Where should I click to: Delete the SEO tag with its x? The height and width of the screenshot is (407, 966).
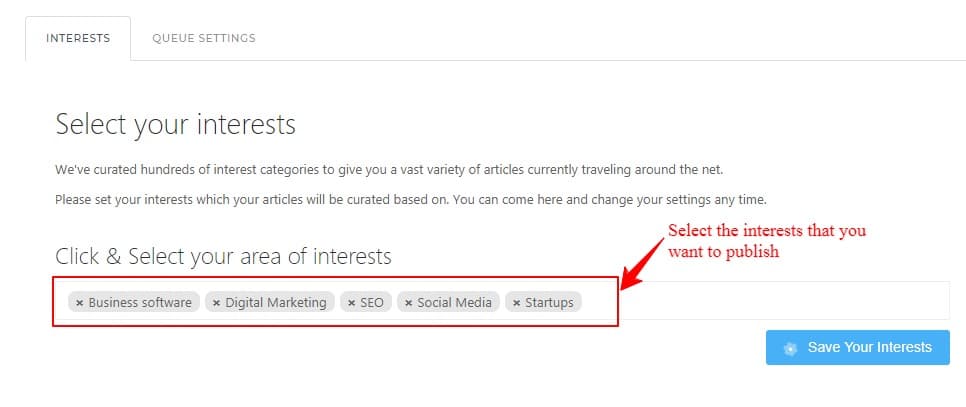pos(351,303)
